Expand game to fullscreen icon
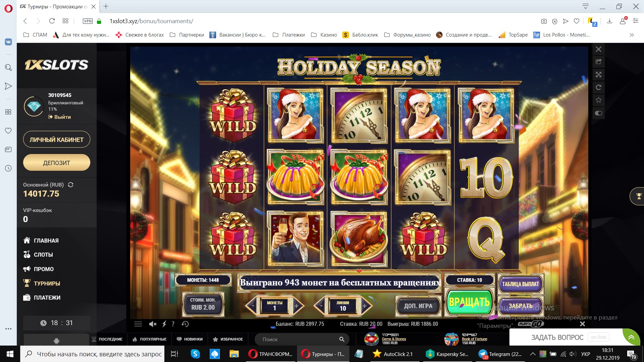This screenshot has height=362, width=644. pos(598,74)
